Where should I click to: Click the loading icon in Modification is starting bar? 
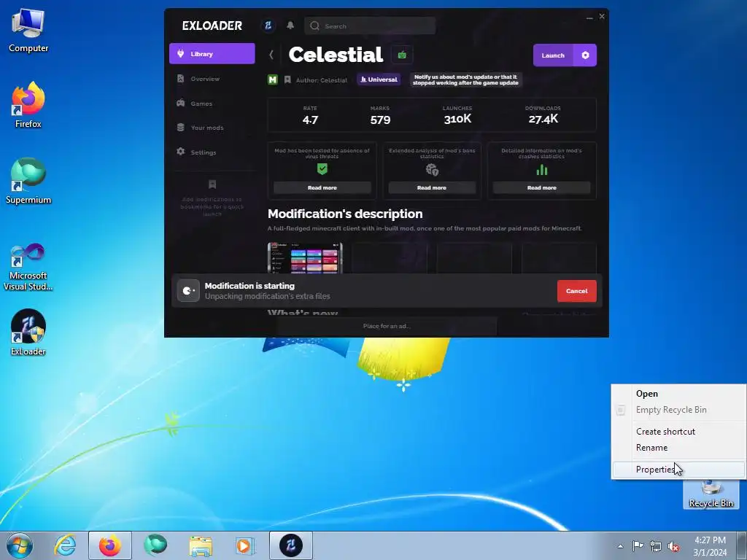click(188, 290)
